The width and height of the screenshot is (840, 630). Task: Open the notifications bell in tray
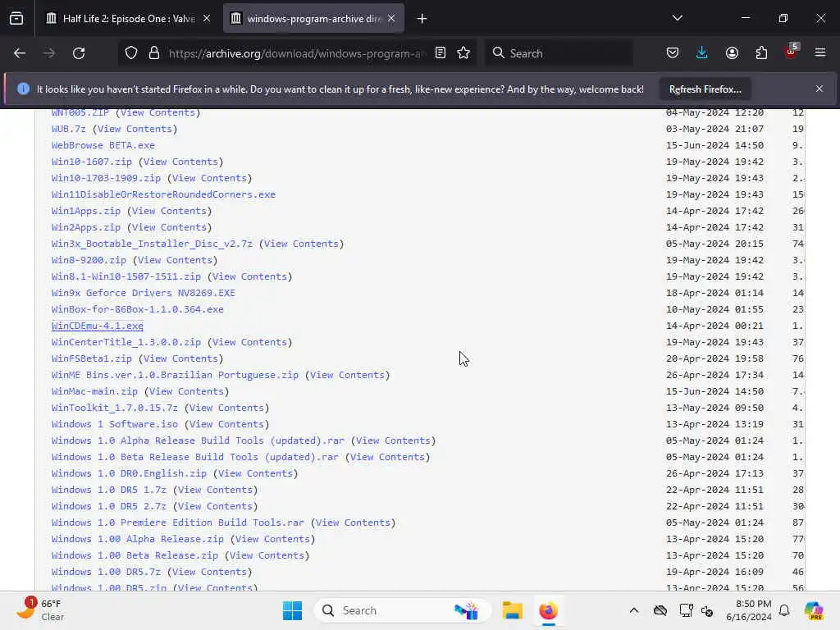pyautogui.click(x=784, y=610)
